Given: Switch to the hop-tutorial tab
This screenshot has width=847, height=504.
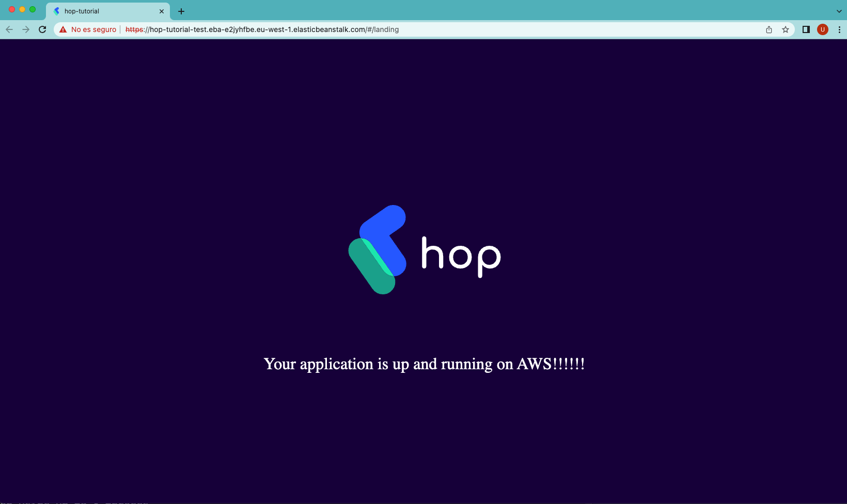Looking at the screenshot, I should coord(108,11).
